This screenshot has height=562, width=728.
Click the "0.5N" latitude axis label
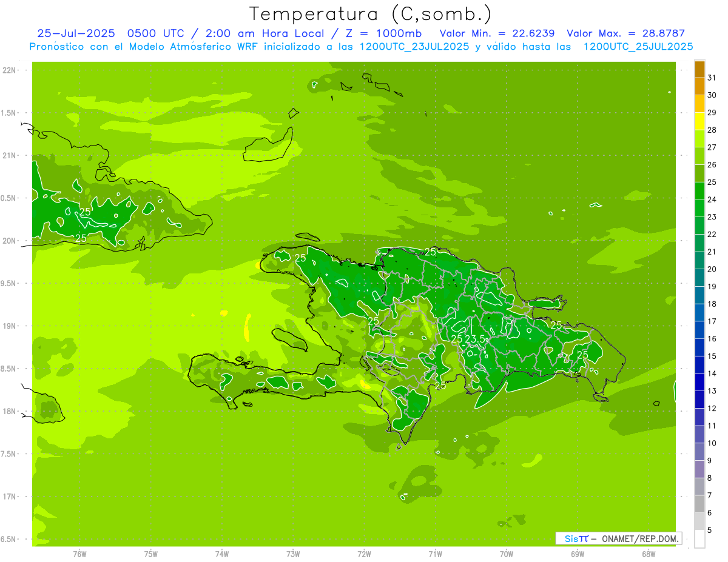click(x=9, y=198)
